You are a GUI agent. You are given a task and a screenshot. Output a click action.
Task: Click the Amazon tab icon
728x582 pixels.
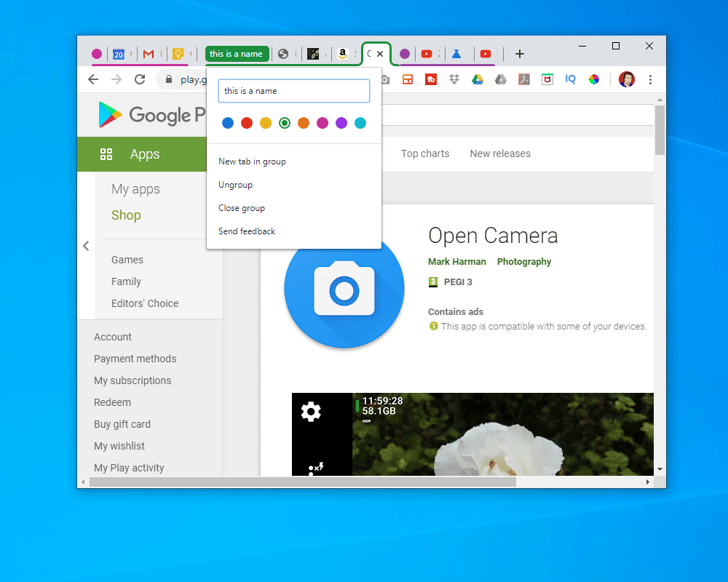(342, 54)
